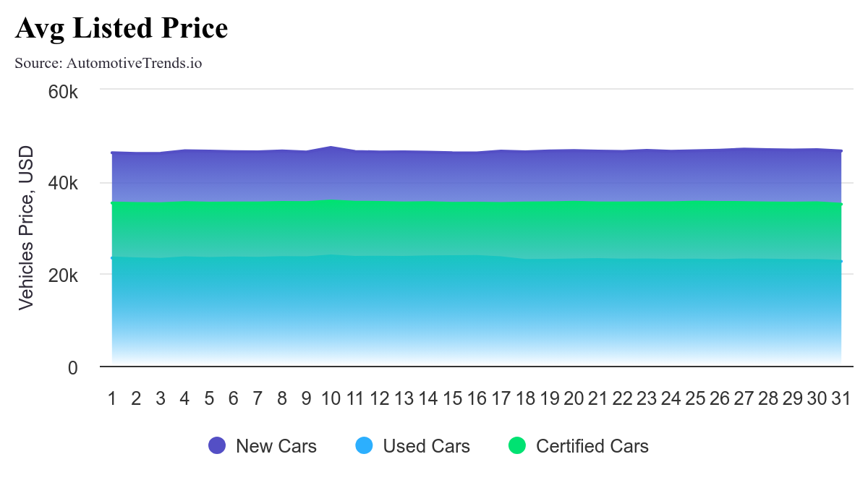Select the 60k y-axis label
The width and height of the screenshot is (868, 488).
tap(63, 92)
